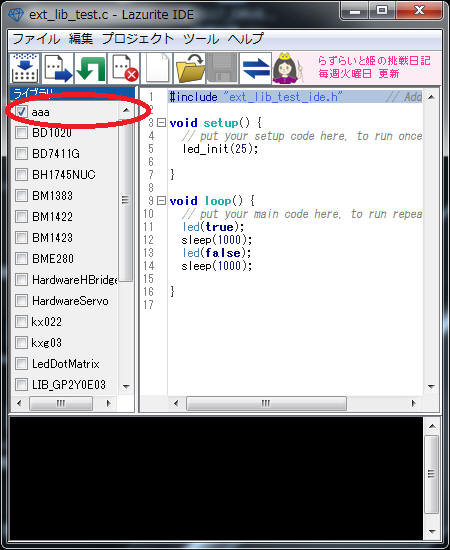Click the code editor horizontal scrollbar thumb
450x550 pixels.
pos(266,403)
